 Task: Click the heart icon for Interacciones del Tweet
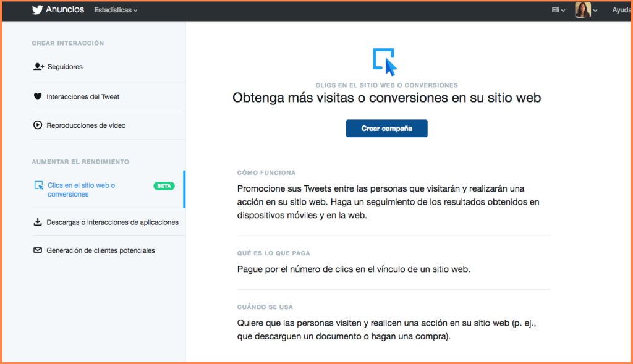(38, 96)
